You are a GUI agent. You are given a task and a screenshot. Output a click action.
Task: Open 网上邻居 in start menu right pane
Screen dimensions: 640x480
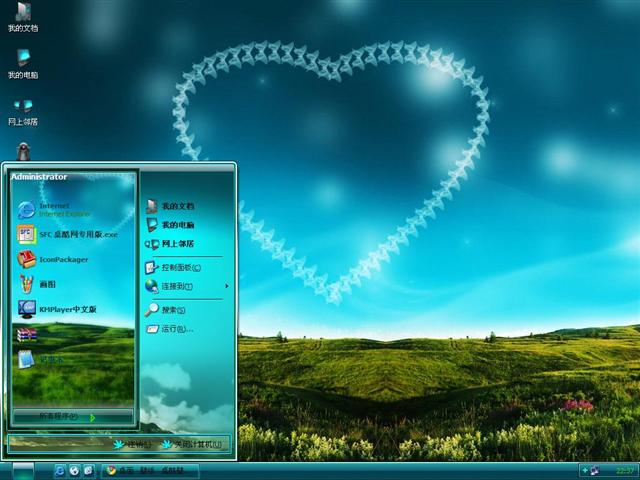[170, 244]
